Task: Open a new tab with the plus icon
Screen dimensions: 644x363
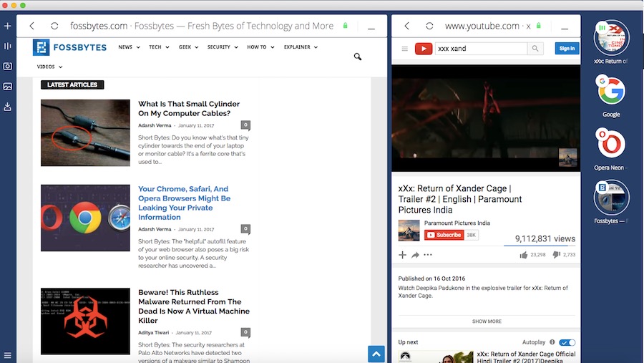Action: (x=7, y=26)
